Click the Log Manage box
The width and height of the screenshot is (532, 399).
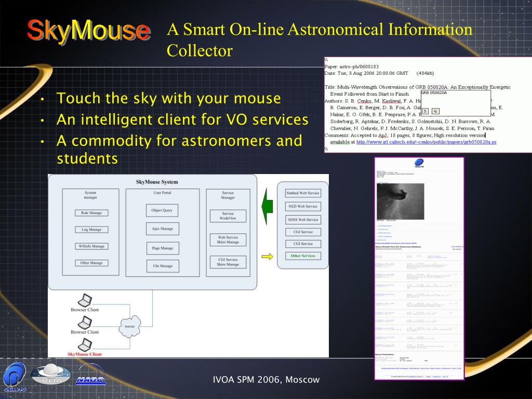tap(91, 230)
